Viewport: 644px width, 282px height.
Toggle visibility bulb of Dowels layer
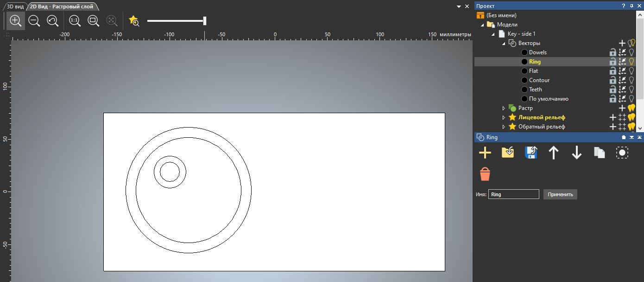coord(631,52)
